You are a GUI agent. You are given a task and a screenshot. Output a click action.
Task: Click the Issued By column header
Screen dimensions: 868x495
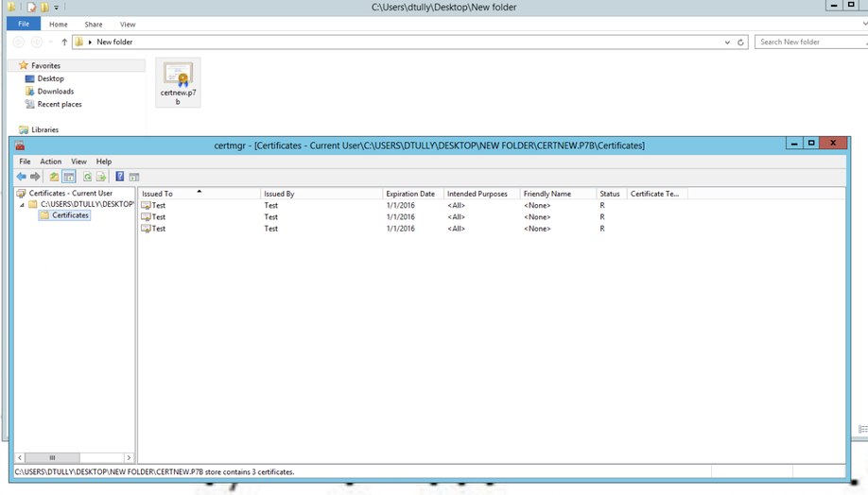click(279, 194)
